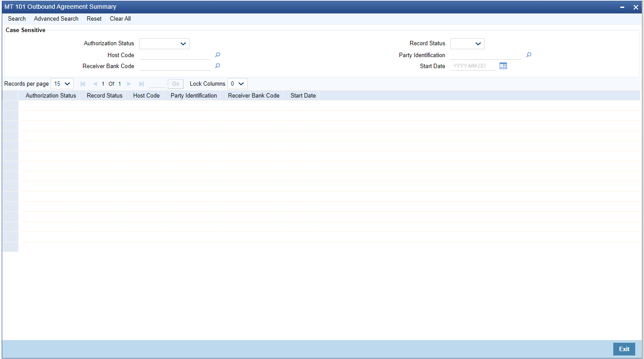
Task: Focus the Party Identification input field
Action: 486,55
